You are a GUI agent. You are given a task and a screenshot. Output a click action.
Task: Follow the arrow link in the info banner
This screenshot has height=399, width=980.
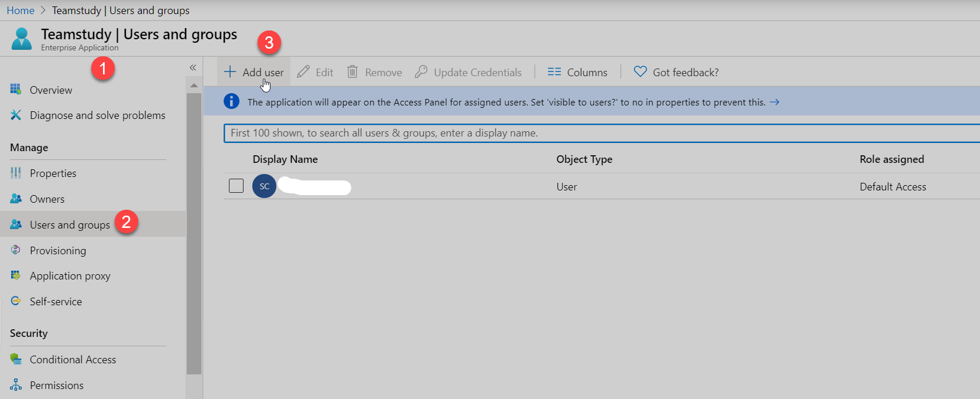[x=775, y=102]
